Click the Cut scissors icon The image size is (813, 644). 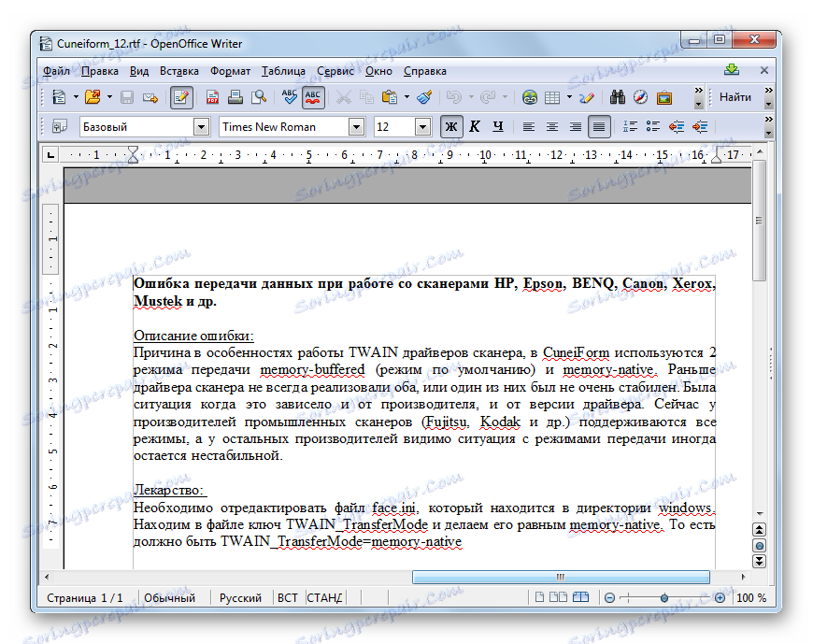coord(343,97)
